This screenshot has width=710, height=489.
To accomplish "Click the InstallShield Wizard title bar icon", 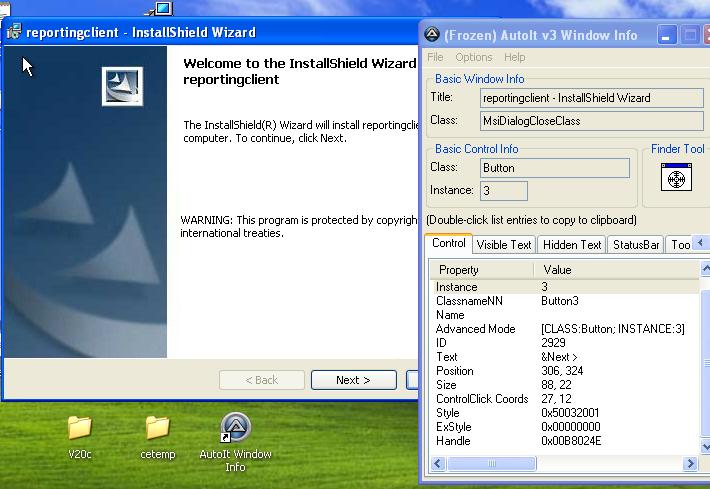I will pyautogui.click(x=14, y=31).
